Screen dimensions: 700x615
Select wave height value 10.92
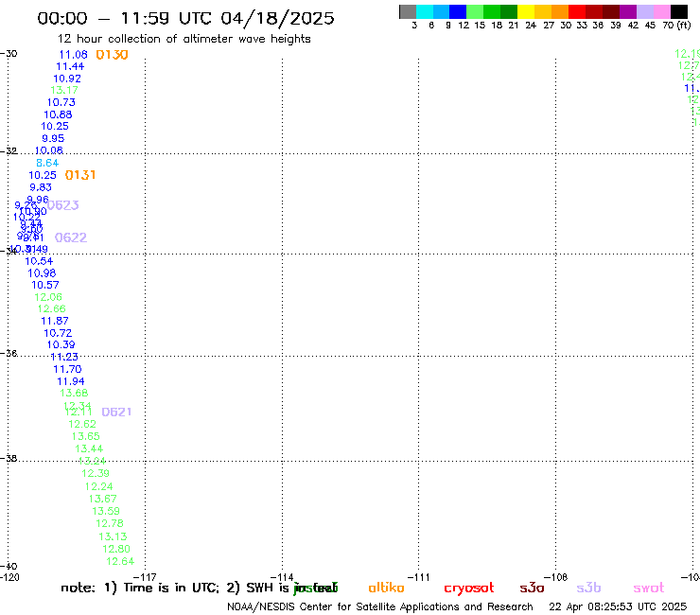(x=67, y=79)
